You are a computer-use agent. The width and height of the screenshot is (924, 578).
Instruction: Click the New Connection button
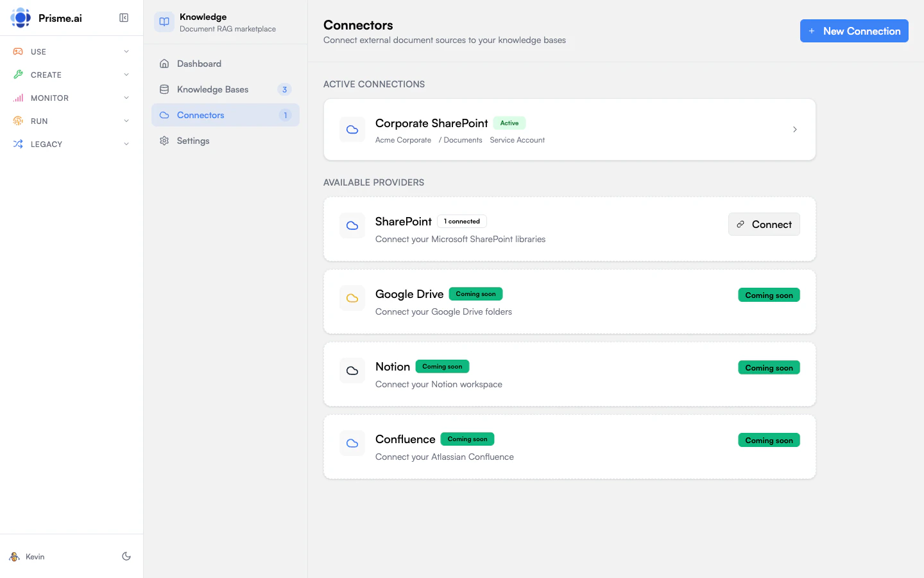point(854,31)
